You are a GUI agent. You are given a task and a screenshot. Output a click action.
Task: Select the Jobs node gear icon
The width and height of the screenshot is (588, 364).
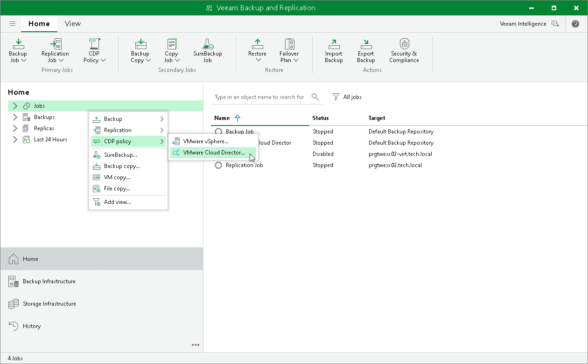27,106
